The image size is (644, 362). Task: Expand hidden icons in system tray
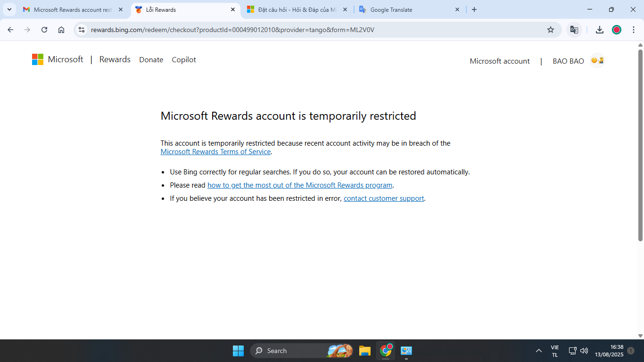click(x=538, y=351)
